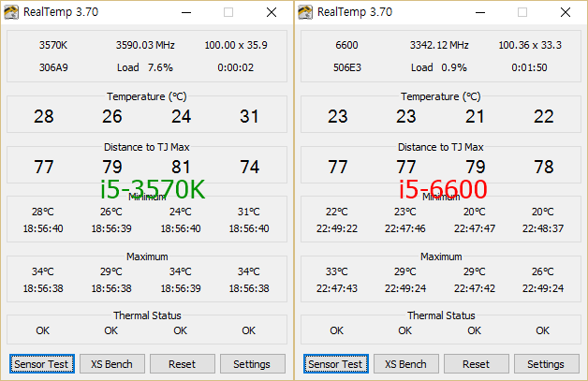Screen dimensions: 588x381
Task: Click RealTemp app icon in 3570K window
Action: [11, 12]
